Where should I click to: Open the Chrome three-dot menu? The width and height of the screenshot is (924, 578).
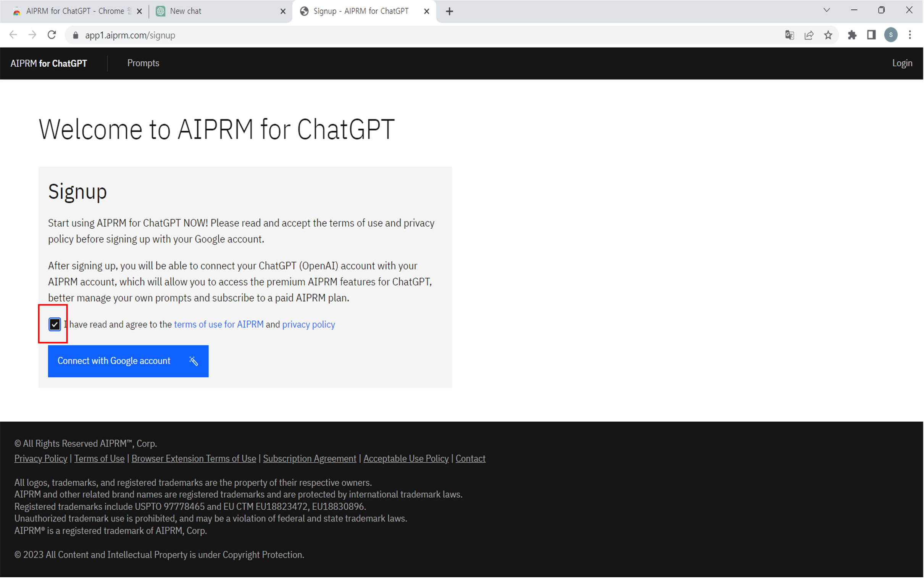pyautogui.click(x=910, y=35)
